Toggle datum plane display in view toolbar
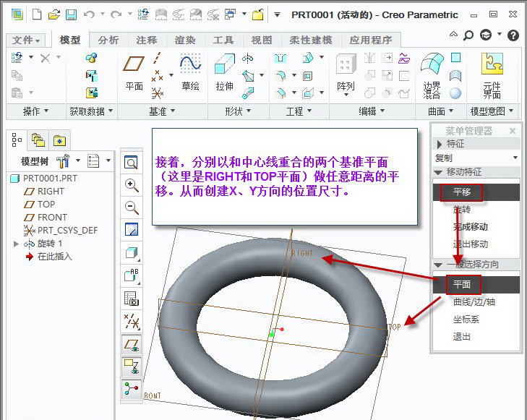 click(x=132, y=344)
